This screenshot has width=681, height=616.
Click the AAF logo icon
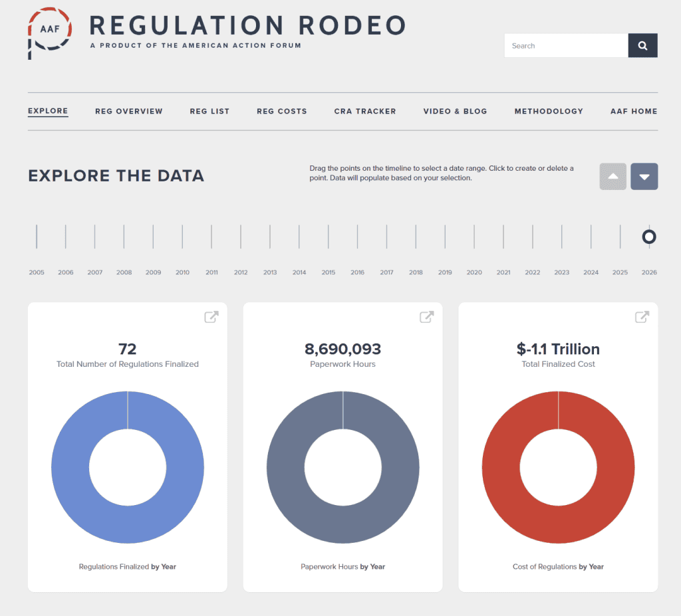tap(49, 32)
